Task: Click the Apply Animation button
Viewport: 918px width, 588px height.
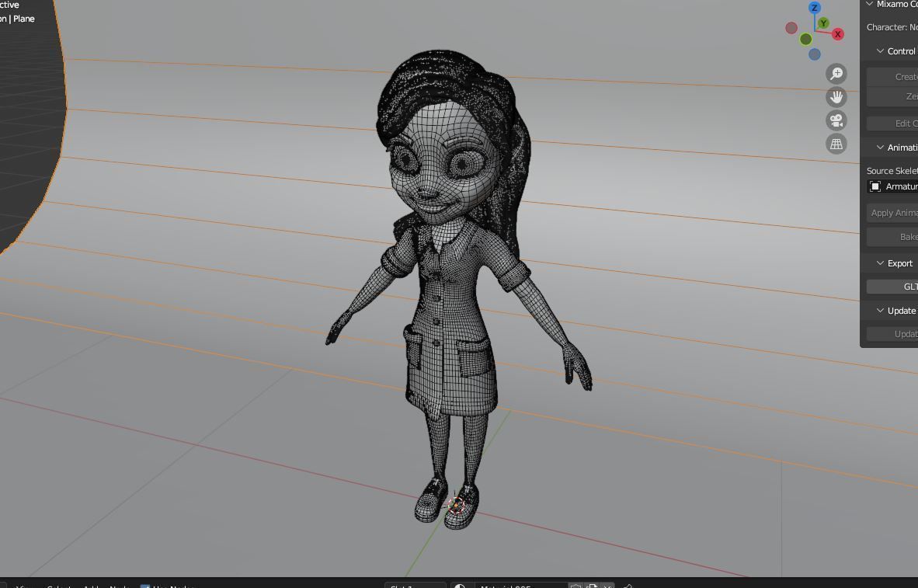Action: [892, 213]
